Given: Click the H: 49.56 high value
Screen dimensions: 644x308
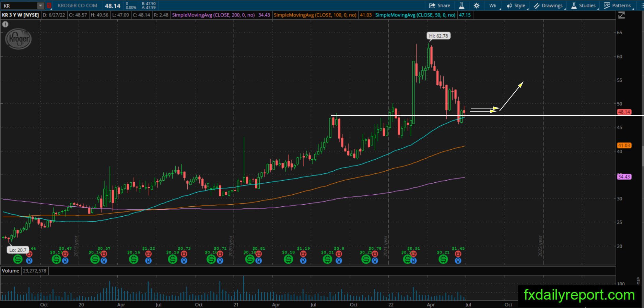Looking at the screenshot, I should [x=99, y=15].
